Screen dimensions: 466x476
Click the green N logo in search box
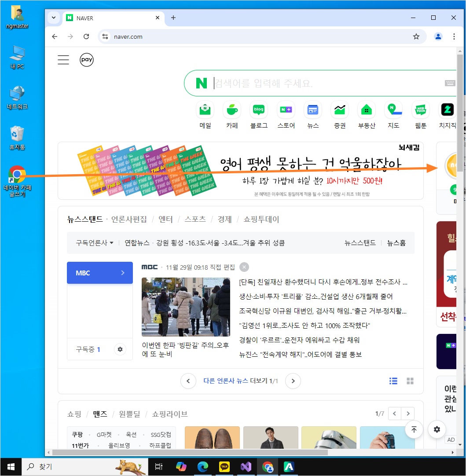tap(201, 83)
